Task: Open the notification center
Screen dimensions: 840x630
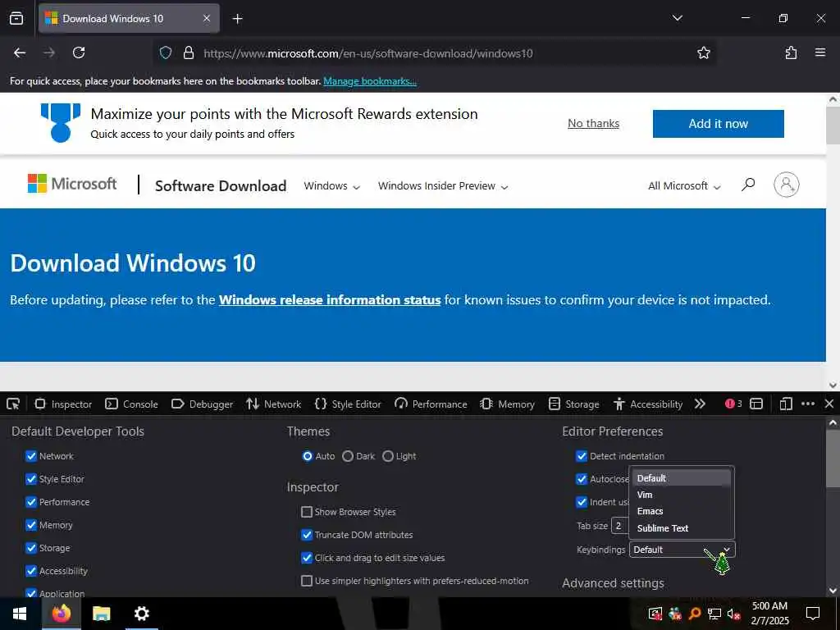Action: [813, 614]
